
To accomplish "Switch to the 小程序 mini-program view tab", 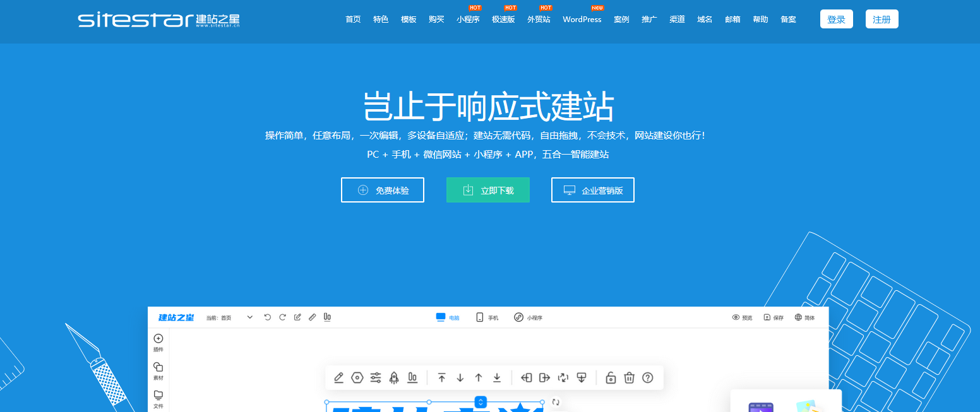I will coord(528,317).
